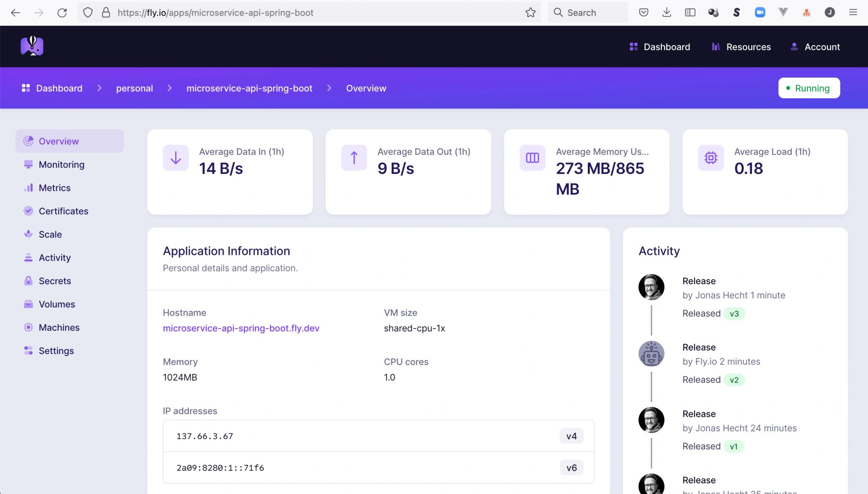Screen dimensions: 868x494
Task: Open the Volumes sidebar section
Action: pyautogui.click(x=57, y=304)
